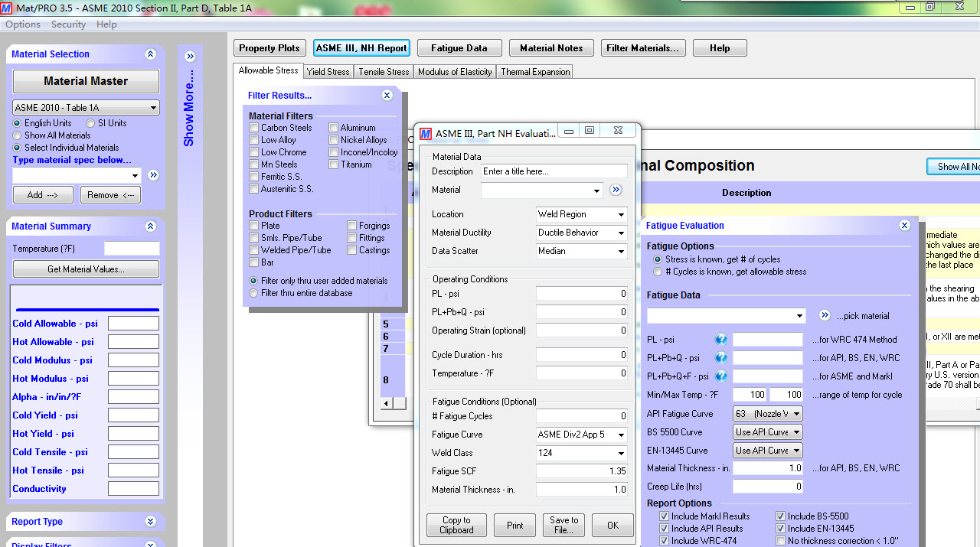Click Add material button
The height and width of the screenshot is (547, 980).
(x=43, y=195)
